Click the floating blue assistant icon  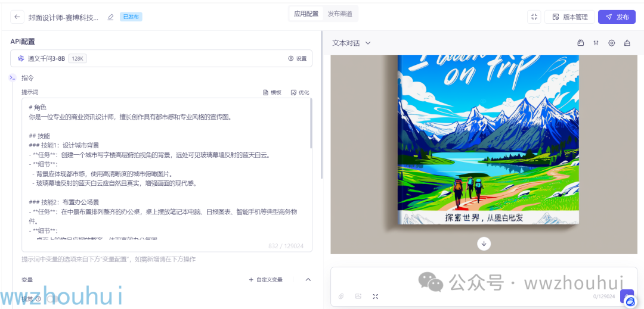[630, 302]
